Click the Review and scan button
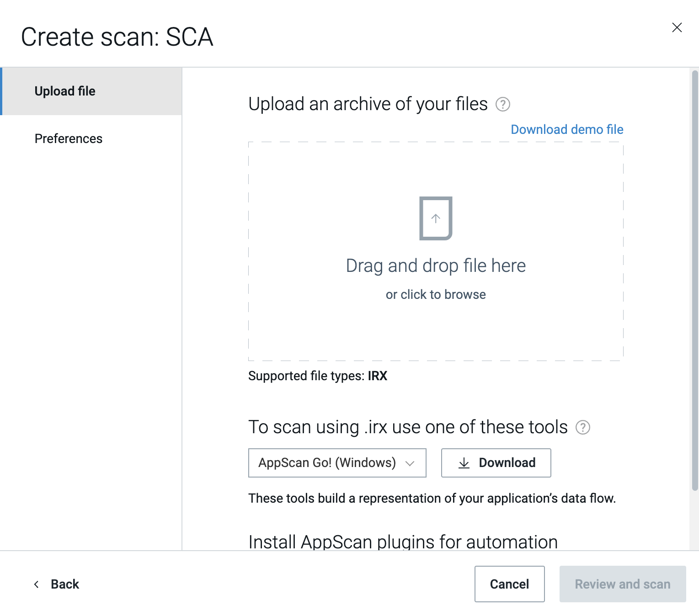699x616 pixels. pos(622,584)
